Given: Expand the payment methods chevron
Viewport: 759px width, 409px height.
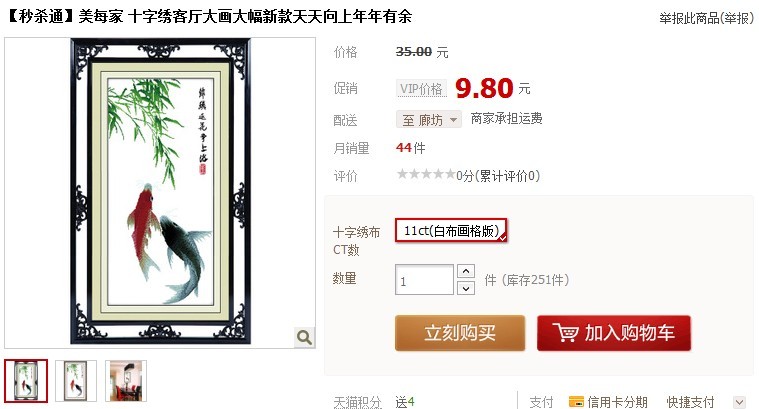Looking at the screenshot, I should point(739,402).
